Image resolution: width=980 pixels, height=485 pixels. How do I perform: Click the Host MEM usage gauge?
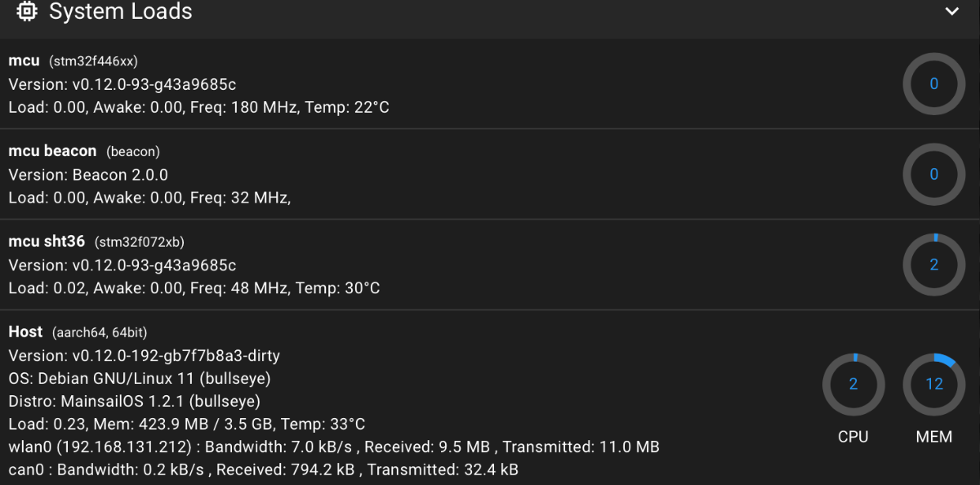tap(933, 385)
